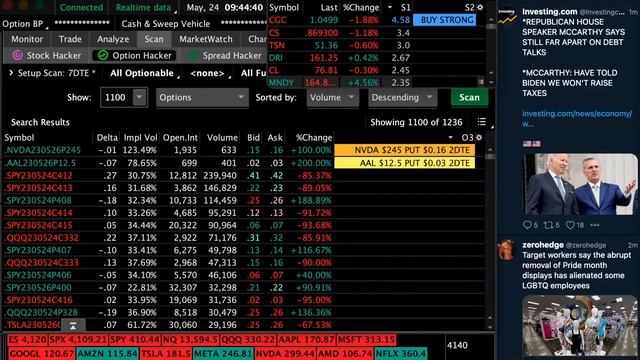
Task: Open the Search Results list actions menu icon
Action: point(482,122)
